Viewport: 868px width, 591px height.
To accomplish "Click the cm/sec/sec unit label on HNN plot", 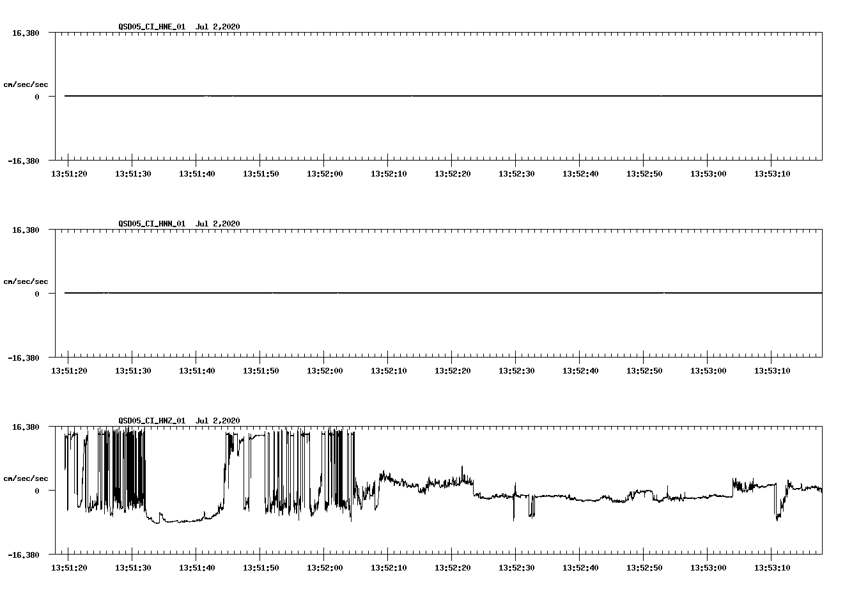I will click(26, 281).
